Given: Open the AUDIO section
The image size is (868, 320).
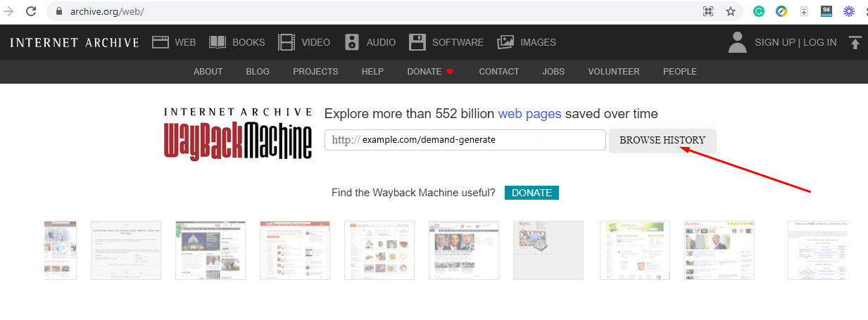Looking at the screenshot, I should pos(381,42).
